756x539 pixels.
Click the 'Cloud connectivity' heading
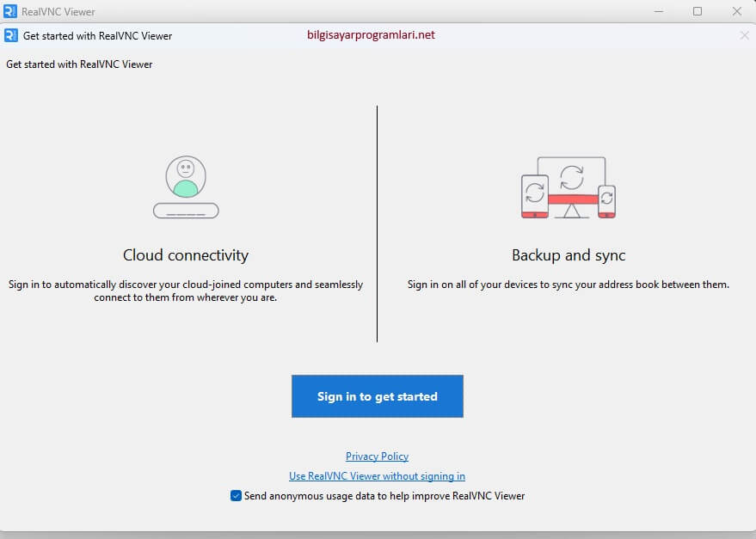pyautogui.click(x=186, y=255)
